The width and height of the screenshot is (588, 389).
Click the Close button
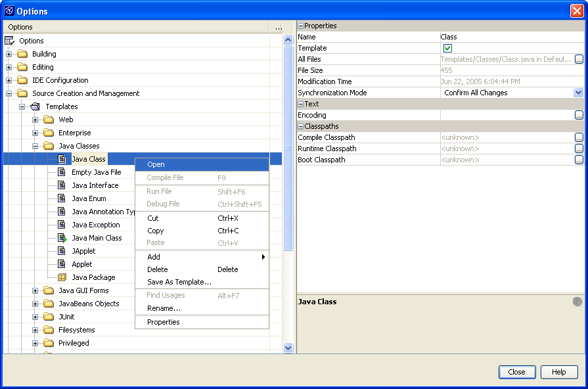pos(516,372)
